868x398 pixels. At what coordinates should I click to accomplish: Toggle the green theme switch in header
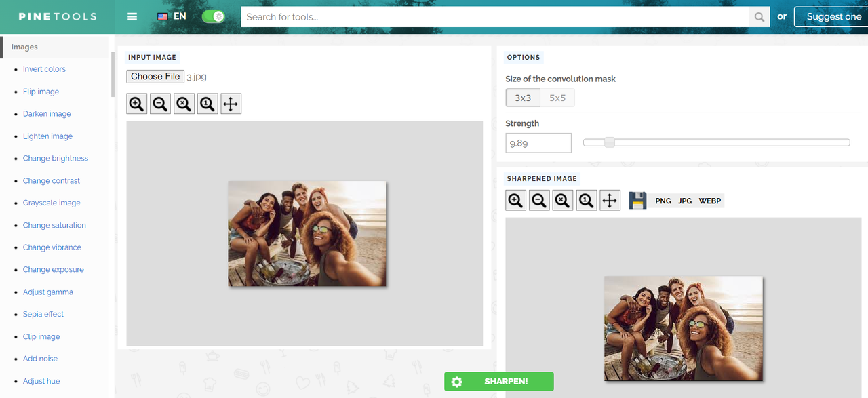[214, 16]
